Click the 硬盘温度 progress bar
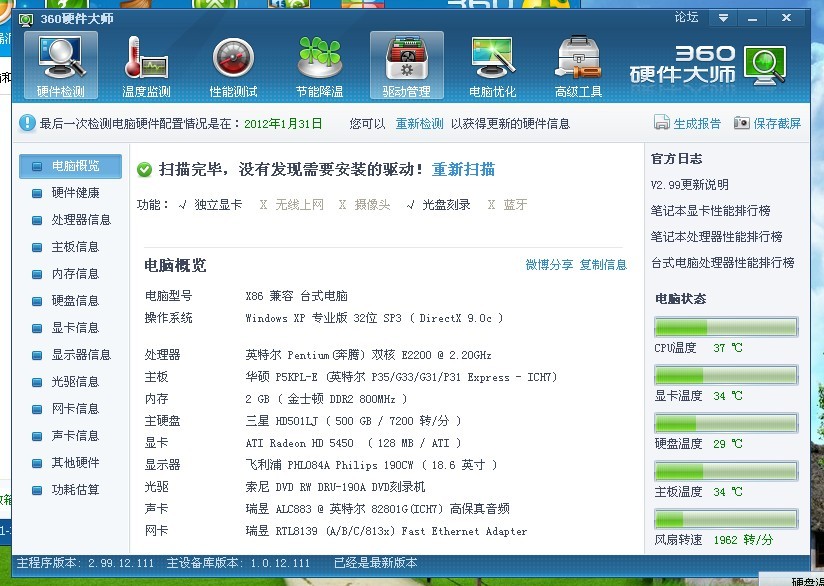This screenshot has width=824, height=586. 726,423
